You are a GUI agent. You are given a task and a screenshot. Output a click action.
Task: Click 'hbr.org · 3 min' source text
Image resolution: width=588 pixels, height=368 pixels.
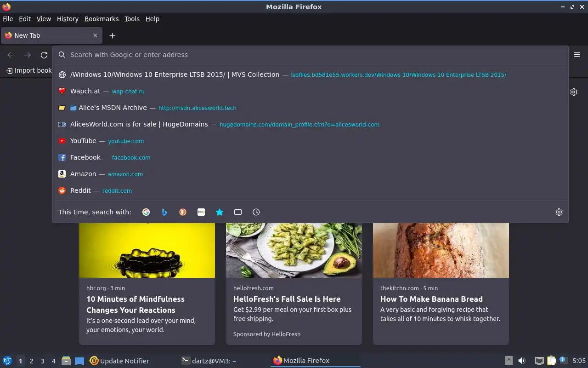tap(106, 288)
